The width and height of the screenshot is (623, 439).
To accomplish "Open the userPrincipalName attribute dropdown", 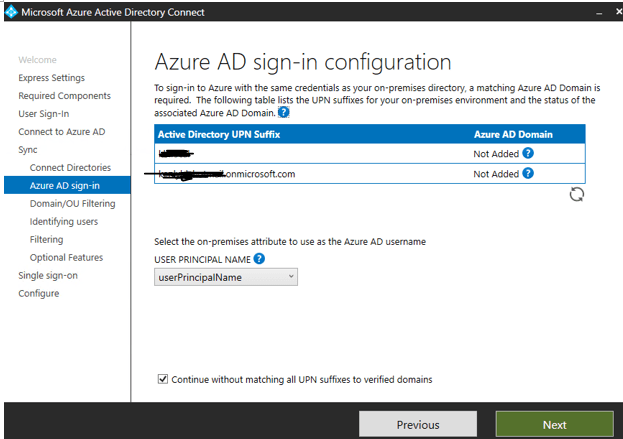I will point(226,277).
